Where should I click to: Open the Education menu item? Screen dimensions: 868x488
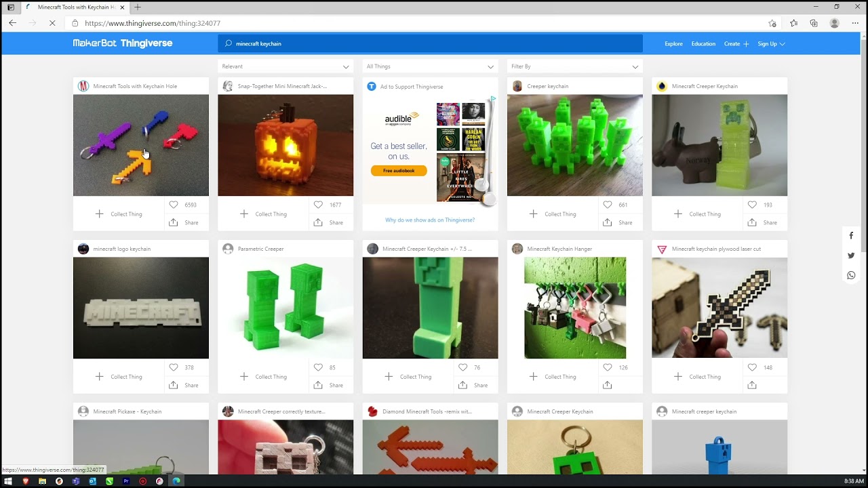click(703, 43)
